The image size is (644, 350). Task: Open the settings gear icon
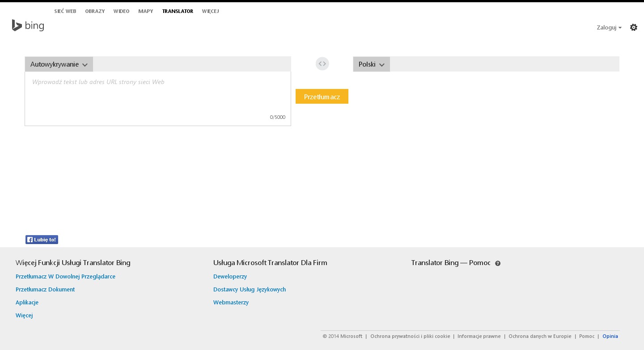click(633, 27)
